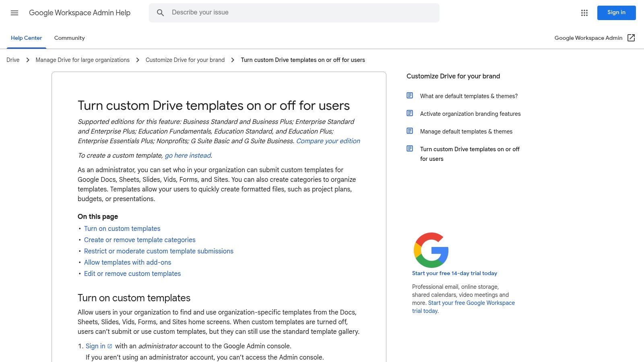Expand the breadcrumb chevron after 'Drive'
Image resolution: width=644 pixels, height=362 pixels.
click(28, 60)
